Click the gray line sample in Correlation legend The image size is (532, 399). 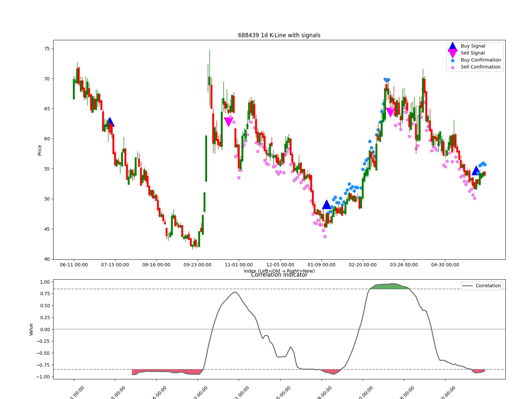pyautogui.click(x=467, y=286)
